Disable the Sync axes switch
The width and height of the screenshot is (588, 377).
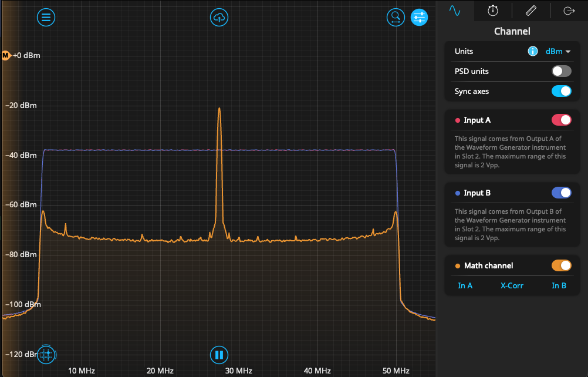click(x=561, y=91)
